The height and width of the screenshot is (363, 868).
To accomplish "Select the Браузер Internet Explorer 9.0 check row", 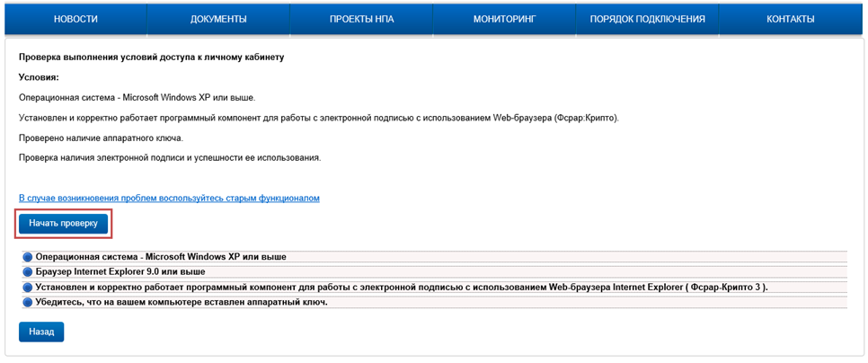I will pyautogui.click(x=435, y=272).
